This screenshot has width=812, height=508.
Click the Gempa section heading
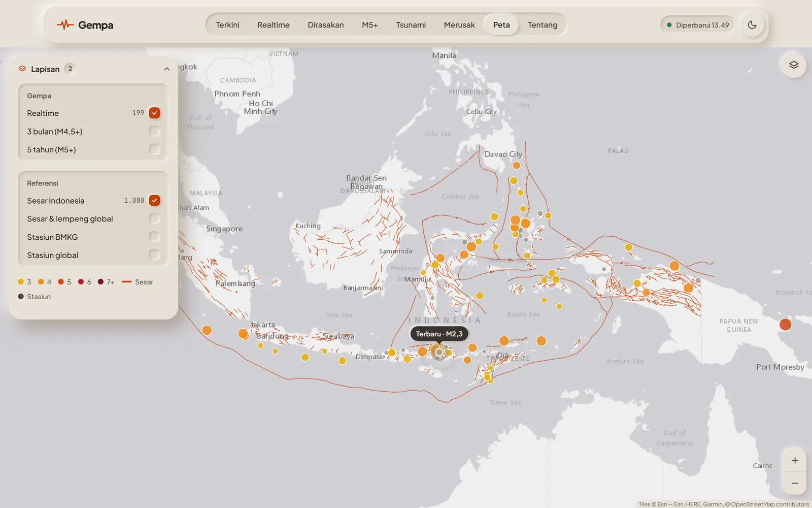39,96
